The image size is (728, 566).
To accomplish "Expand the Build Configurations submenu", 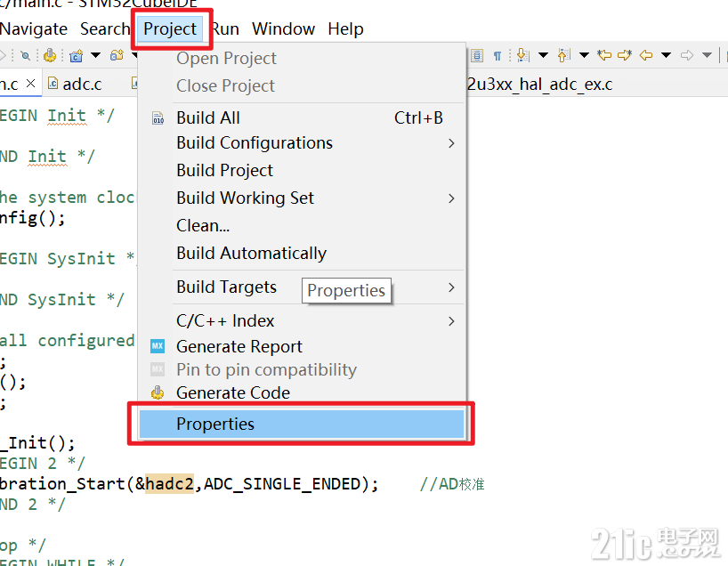I will point(302,143).
